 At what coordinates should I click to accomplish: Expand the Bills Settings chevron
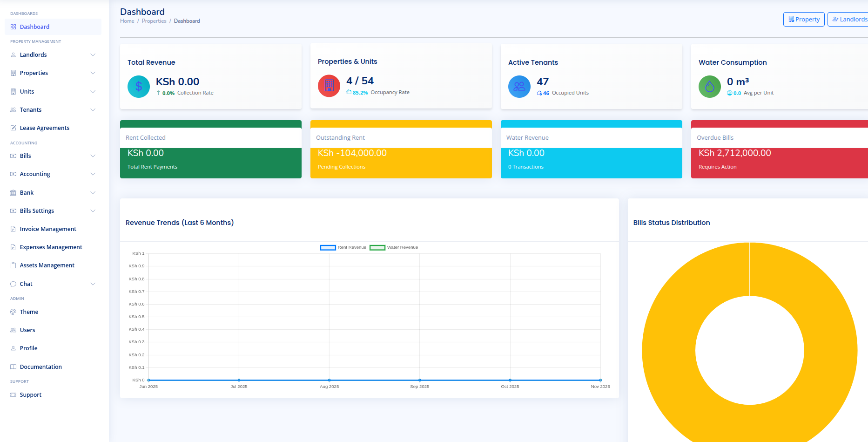[x=93, y=211]
